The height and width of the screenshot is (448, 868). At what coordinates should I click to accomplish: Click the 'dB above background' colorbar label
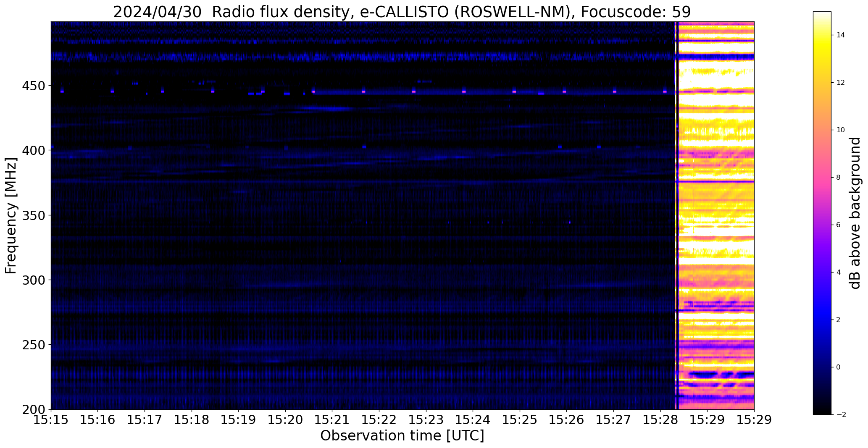pos(855,213)
